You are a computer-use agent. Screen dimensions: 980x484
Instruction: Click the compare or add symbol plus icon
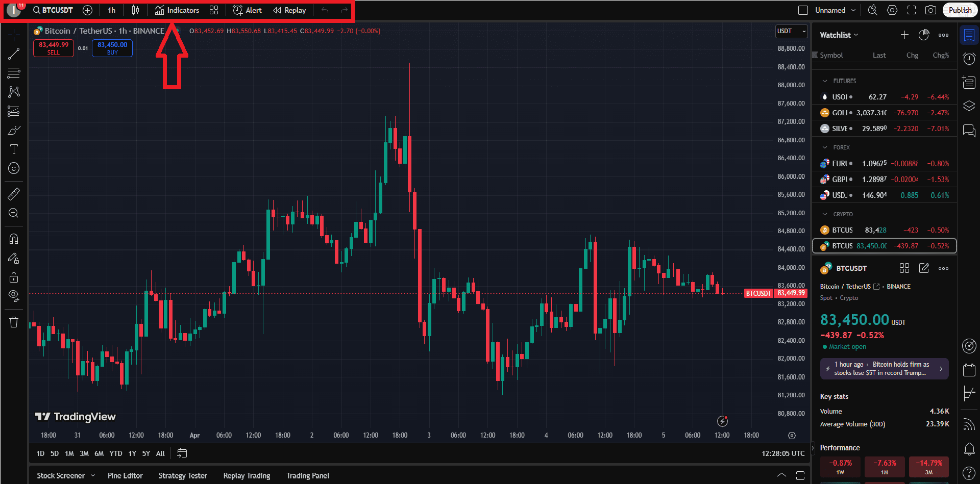coord(88,10)
